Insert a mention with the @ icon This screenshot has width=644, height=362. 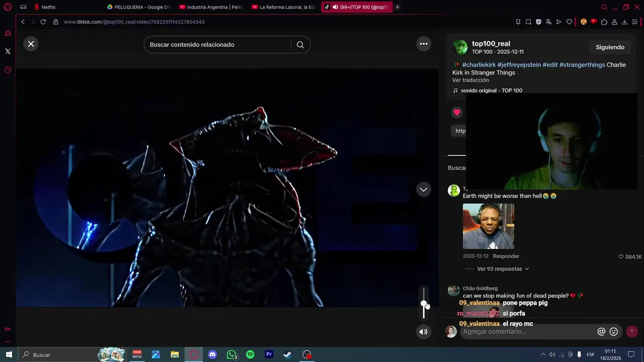(x=601, y=331)
